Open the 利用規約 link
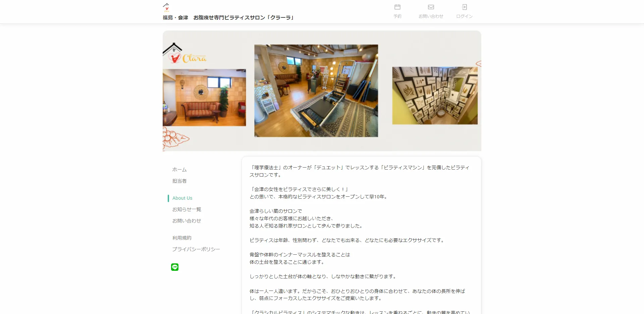 [182, 238]
